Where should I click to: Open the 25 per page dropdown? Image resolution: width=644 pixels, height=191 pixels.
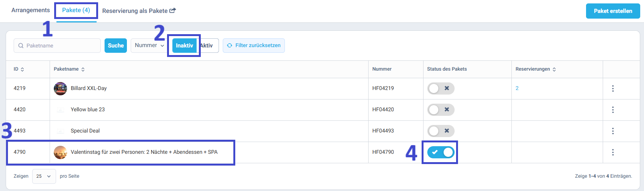[44, 176]
